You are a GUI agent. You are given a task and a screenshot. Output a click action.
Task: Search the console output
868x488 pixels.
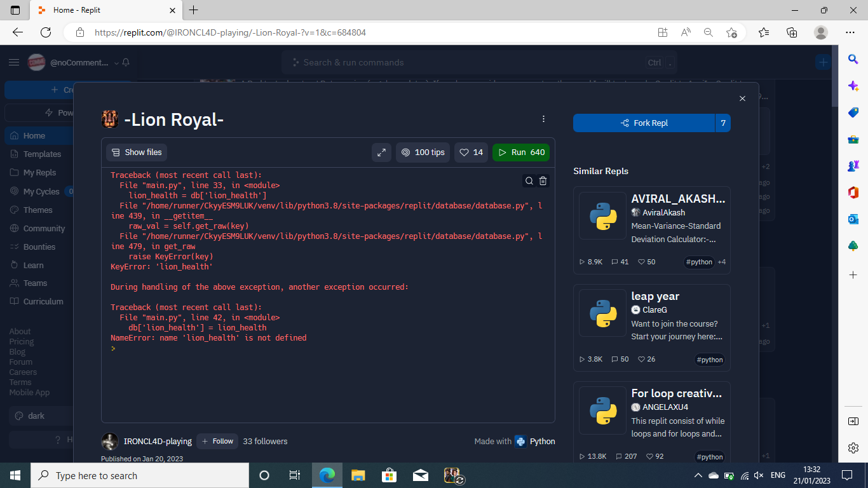529,181
